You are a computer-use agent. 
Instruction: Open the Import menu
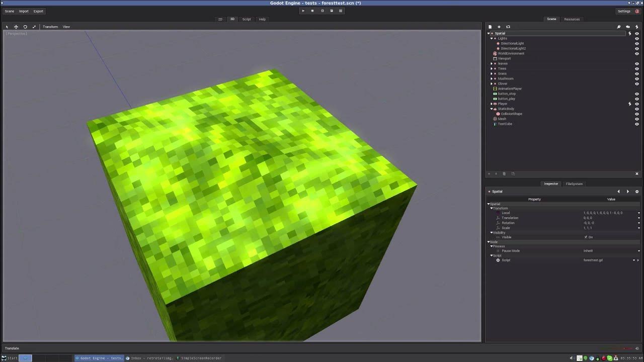(24, 11)
